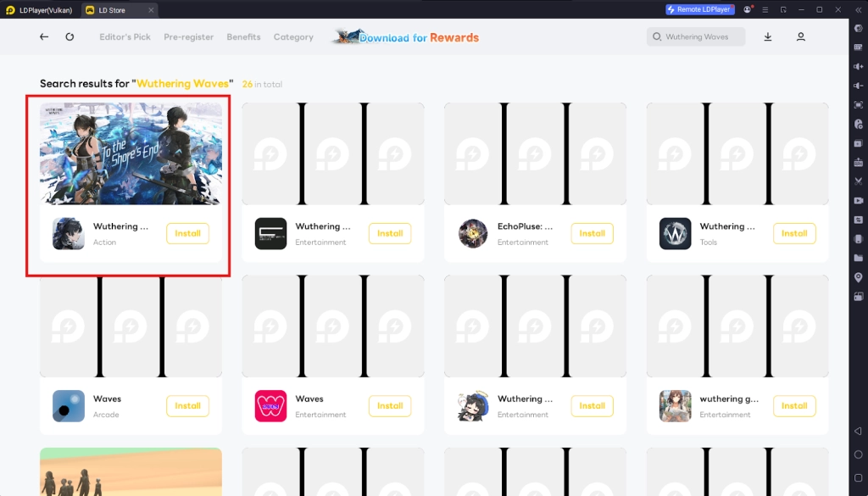The width and height of the screenshot is (868, 496).
Task: Install the EchoPluse app
Action: point(593,234)
